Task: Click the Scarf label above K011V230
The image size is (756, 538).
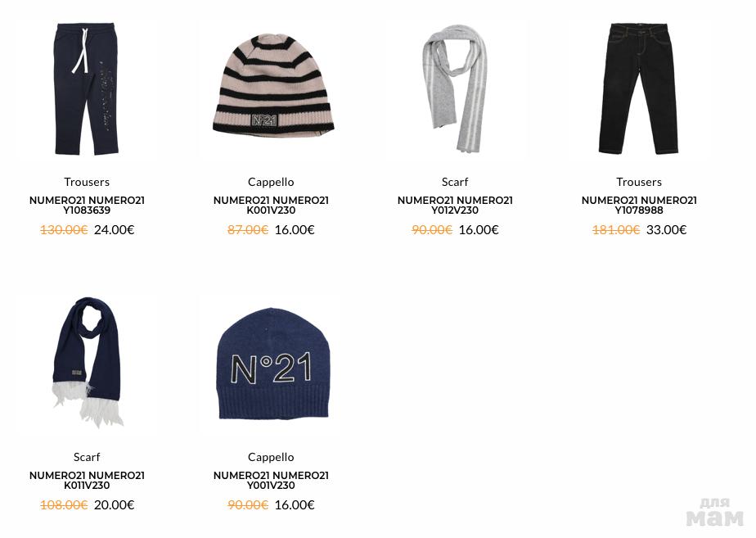Action: point(87,457)
